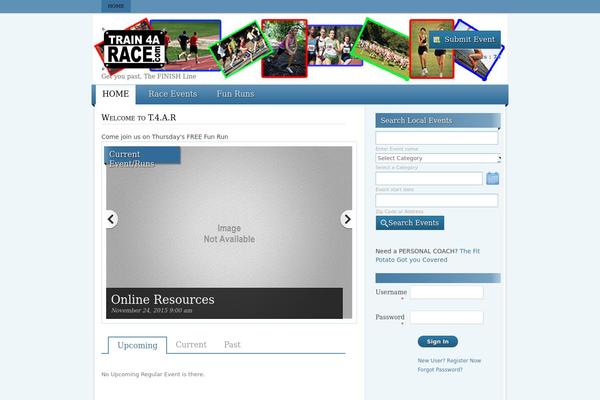The height and width of the screenshot is (400, 600).
Task: Go to previous slide arrow
Action: 111,219
